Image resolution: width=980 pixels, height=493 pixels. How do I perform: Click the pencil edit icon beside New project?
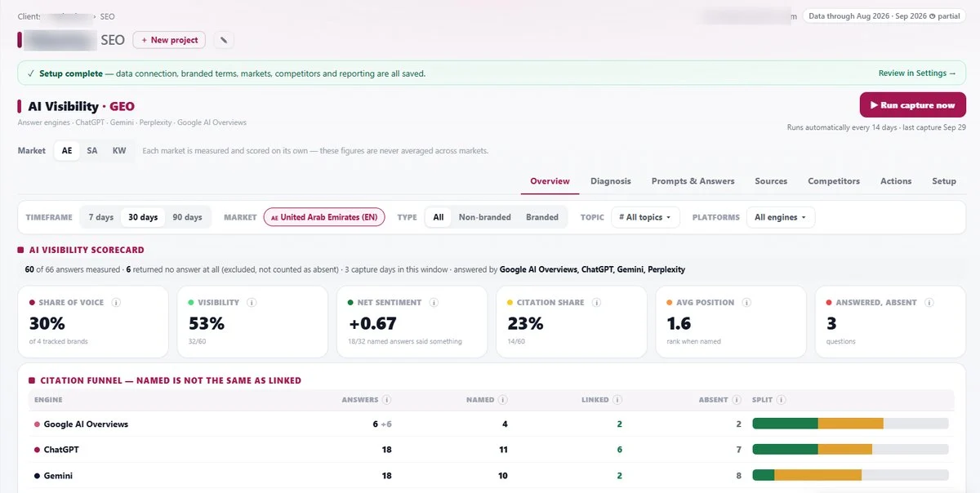pos(223,40)
